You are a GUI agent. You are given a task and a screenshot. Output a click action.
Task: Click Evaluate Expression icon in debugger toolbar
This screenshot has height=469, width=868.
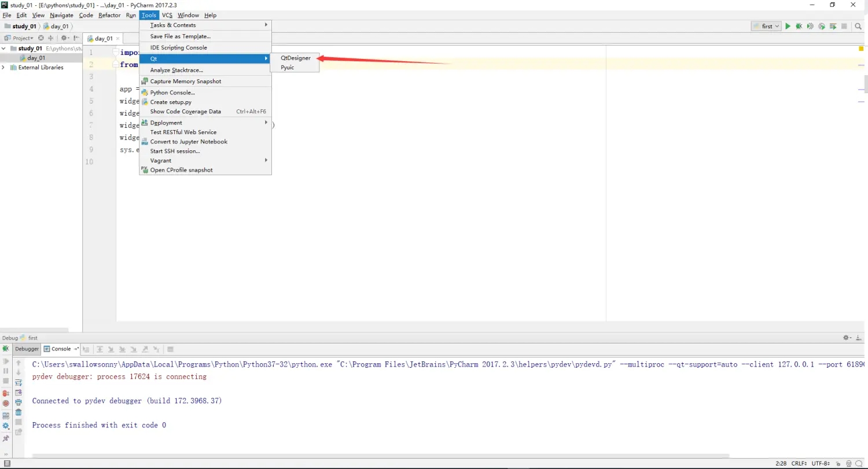pos(170,349)
